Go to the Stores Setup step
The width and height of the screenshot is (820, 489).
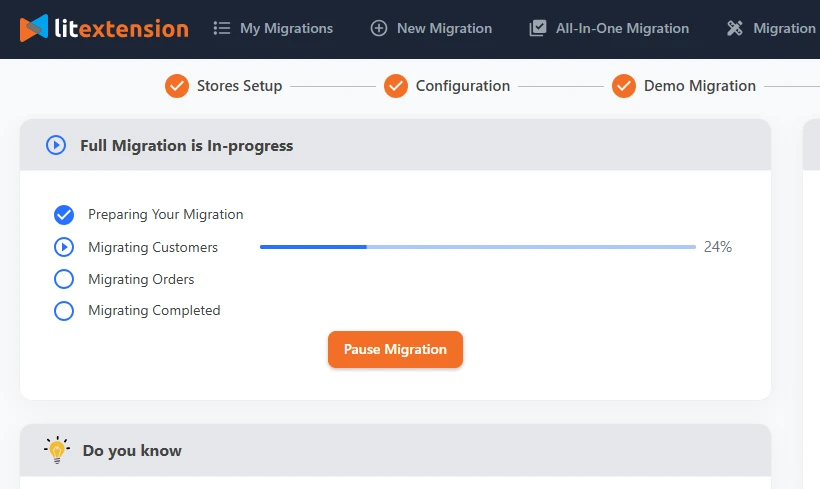240,86
